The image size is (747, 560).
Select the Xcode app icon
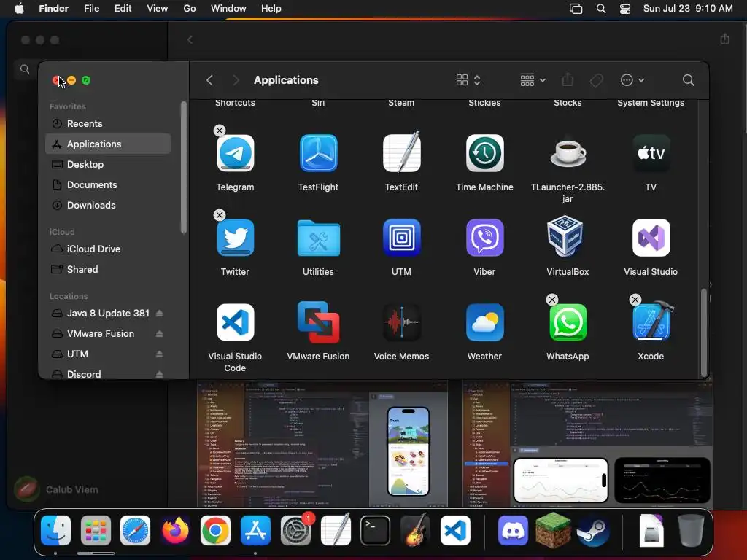point(653,321)
